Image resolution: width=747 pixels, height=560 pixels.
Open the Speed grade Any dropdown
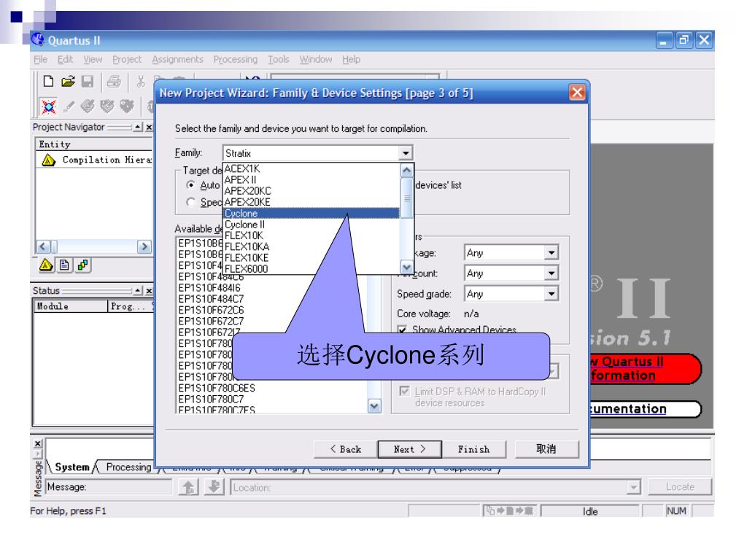tap(551, 293)
